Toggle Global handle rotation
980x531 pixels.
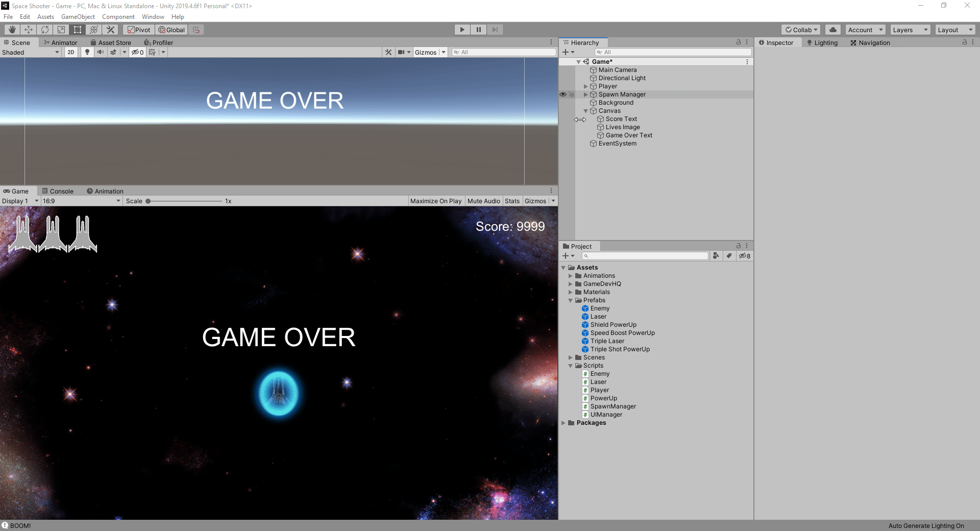tap(171, 30)
